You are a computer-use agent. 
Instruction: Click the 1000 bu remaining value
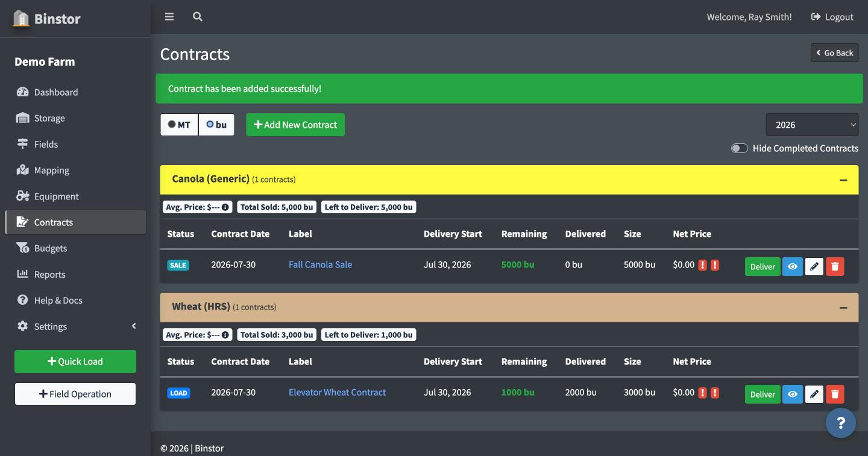[518, 392]
